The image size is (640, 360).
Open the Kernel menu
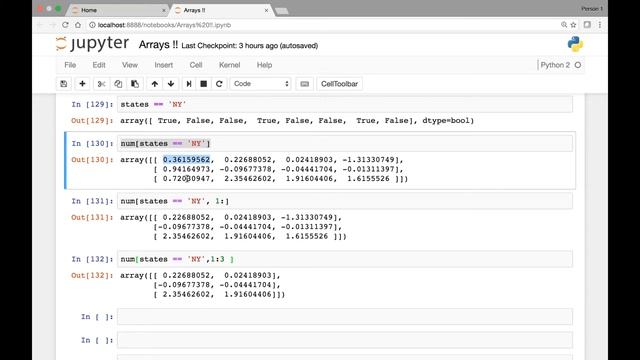coord(229,65)
